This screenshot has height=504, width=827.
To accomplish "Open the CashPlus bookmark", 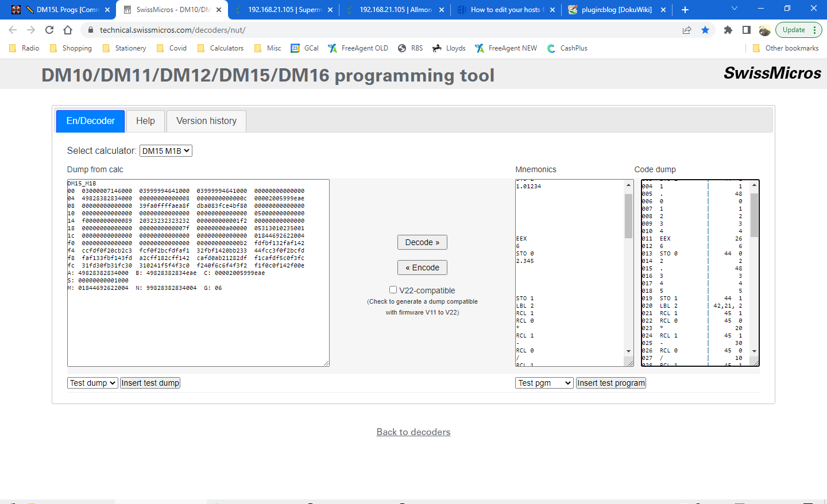I will coord(567,48).
